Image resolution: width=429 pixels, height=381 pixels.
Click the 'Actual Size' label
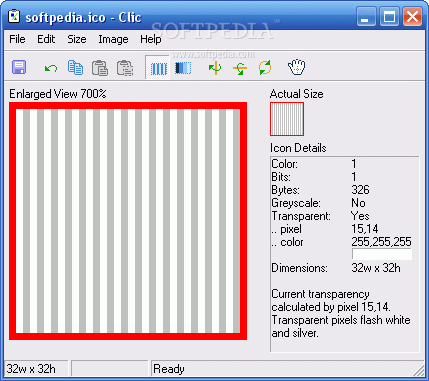tap(296, 94)
